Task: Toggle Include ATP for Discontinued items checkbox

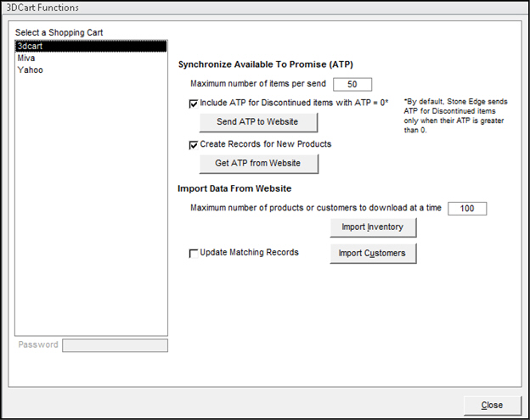Action: (x=194, y=104)
